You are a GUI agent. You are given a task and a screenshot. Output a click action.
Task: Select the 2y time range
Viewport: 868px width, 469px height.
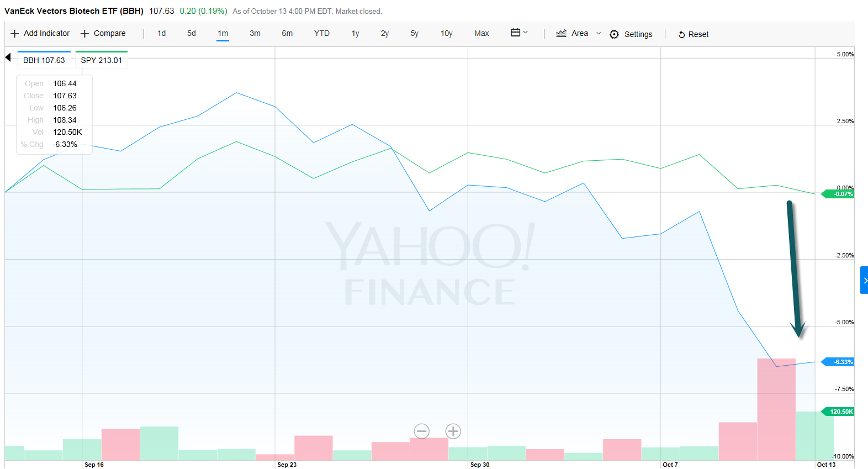[385, 33]
